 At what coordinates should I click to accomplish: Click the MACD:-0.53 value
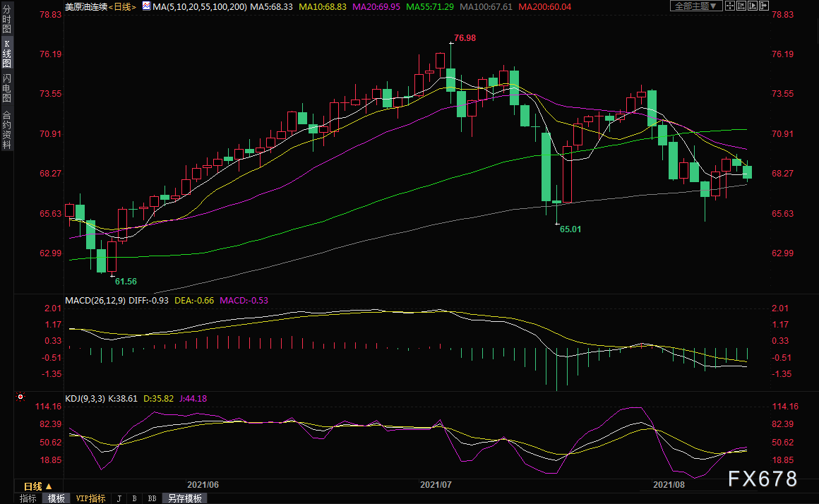[x=244, y=300]
